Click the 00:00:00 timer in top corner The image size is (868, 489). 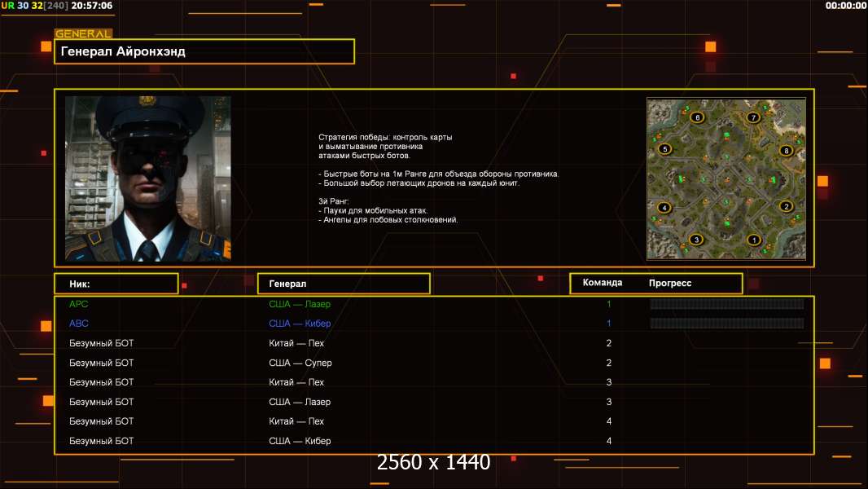click(x=845, y=6)
